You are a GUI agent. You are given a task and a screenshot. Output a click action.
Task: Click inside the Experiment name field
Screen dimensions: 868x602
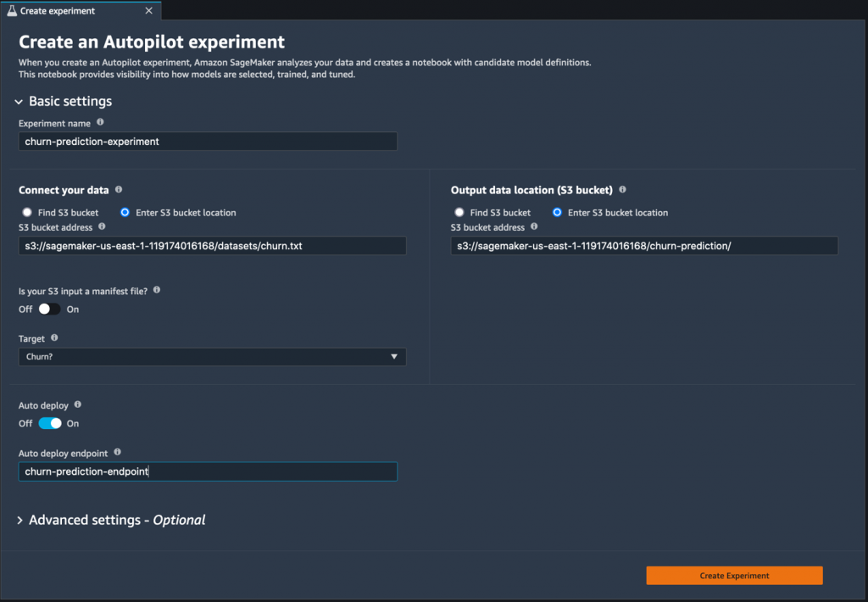[208, 141]
